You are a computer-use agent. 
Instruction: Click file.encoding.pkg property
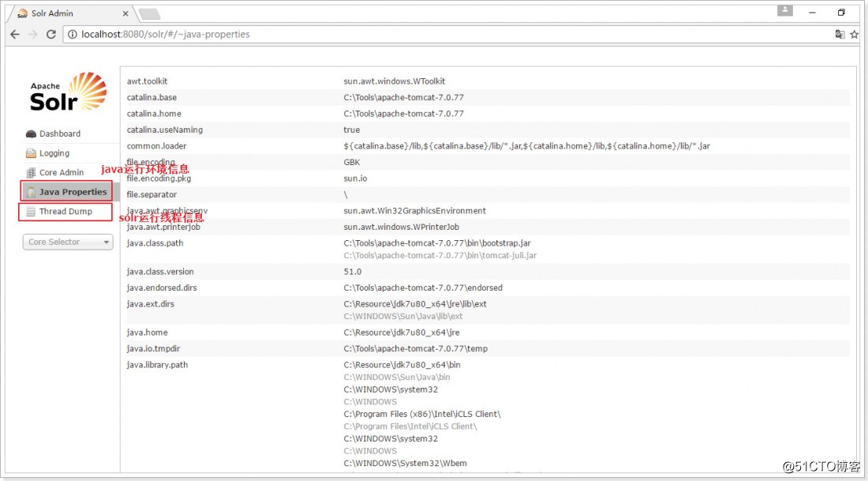click(159, 178)
